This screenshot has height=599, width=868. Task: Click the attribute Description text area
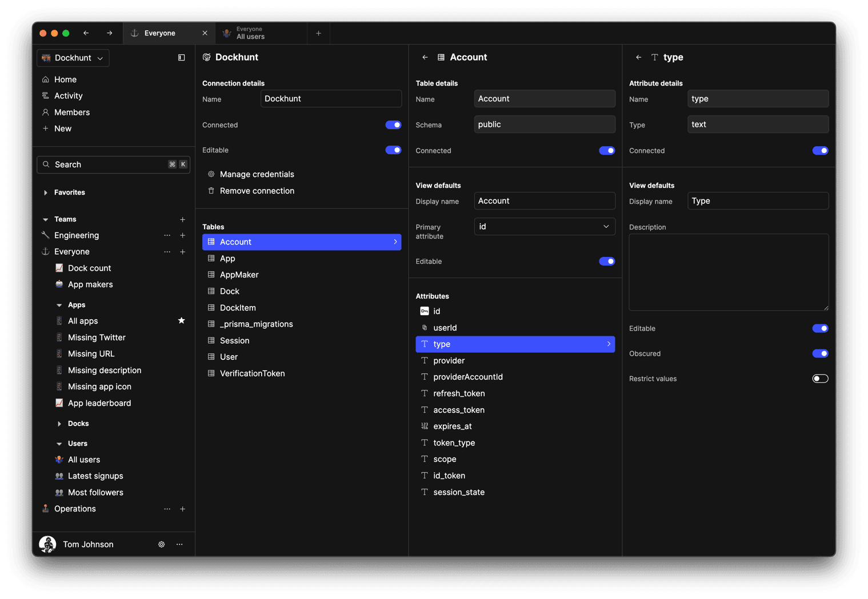[x=729, y=272]
